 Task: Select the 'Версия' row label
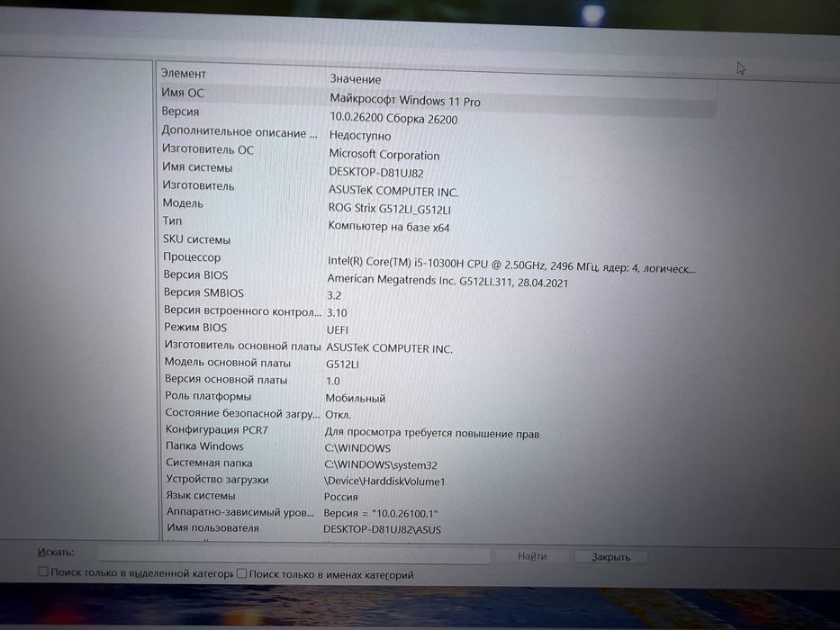[181, 112]
